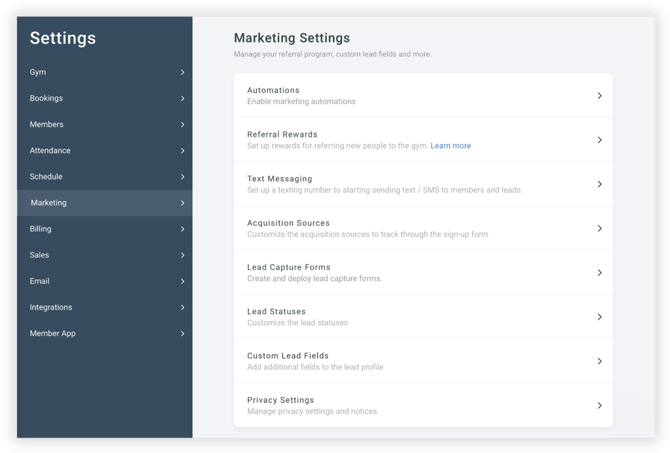Click the arrow on Referral Rewards row
The height and width of the screenshot is (453, 670).
[599, 140]
